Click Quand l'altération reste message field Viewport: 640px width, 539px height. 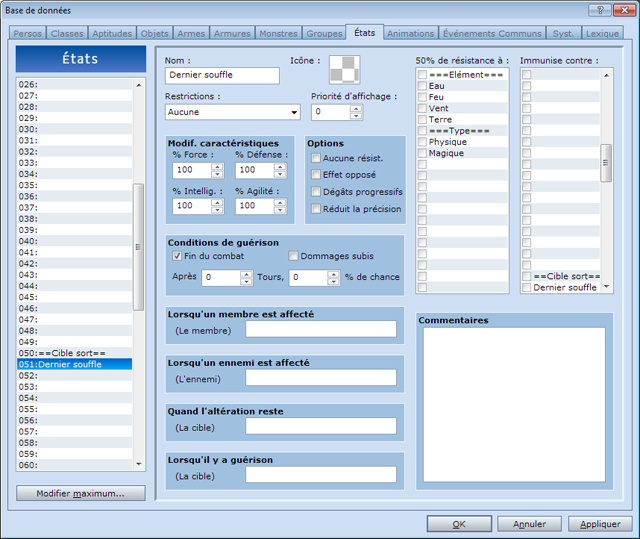click(321, 426)
